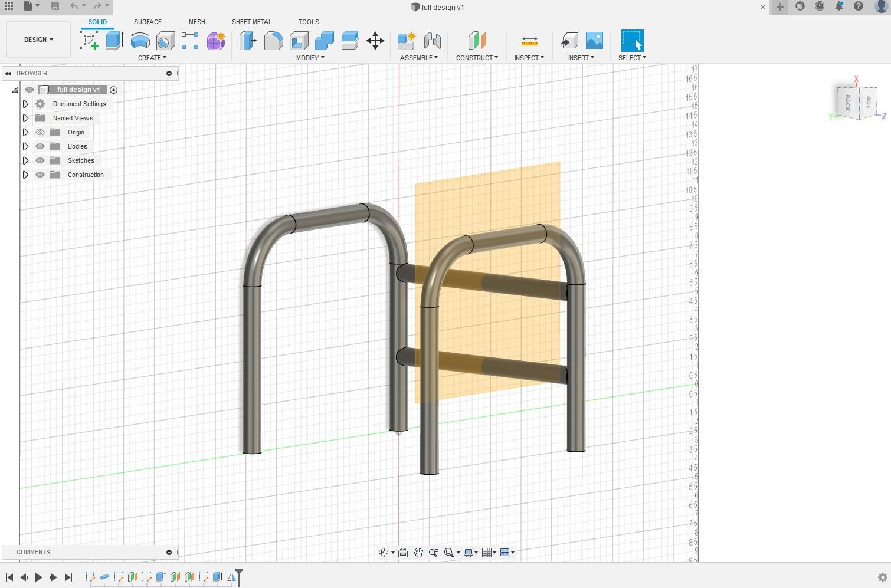Screen dimensions: 891x588
Task: Open the CREATE dropdown menu
Action: 152,57
